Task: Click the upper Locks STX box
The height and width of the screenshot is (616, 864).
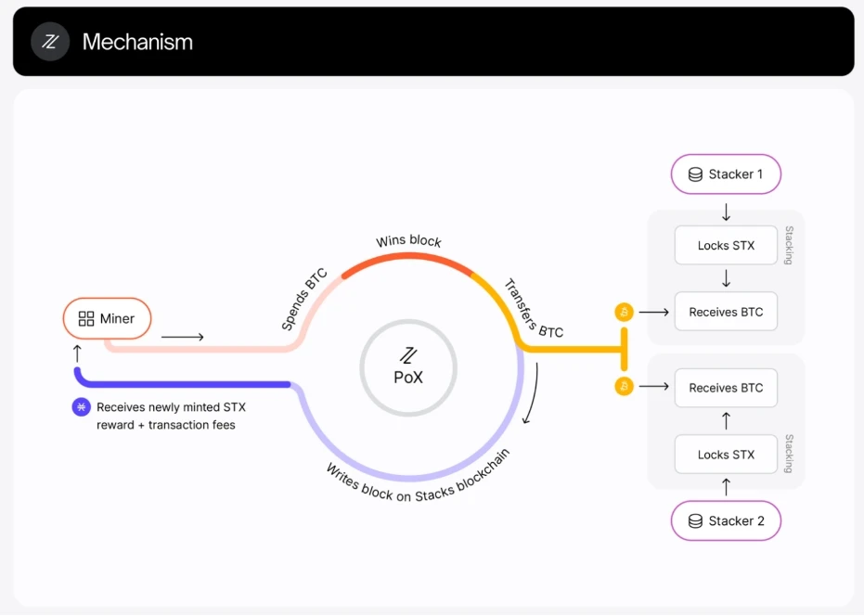Action: pyautogui.click(x=726, y=246)
